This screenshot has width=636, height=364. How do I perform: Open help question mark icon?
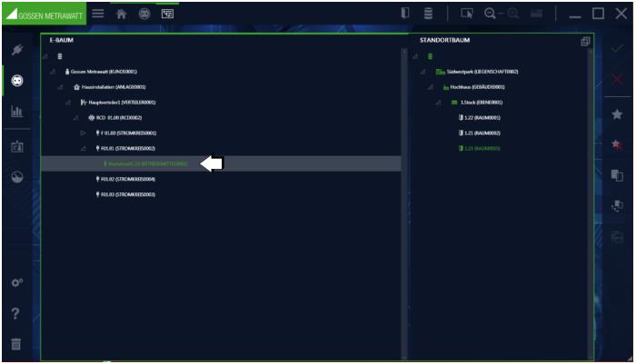coord(15,313)
